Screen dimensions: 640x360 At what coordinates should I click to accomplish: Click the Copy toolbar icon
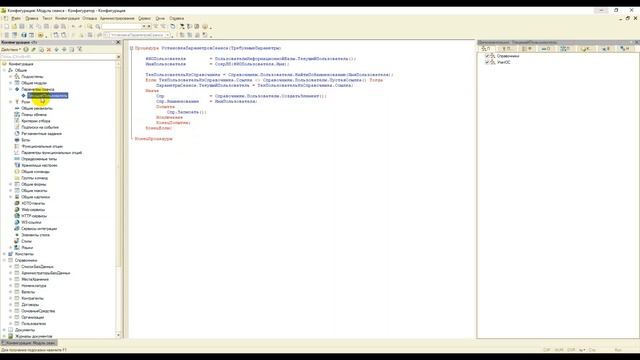pyautogui.click(x=39, y=27)
